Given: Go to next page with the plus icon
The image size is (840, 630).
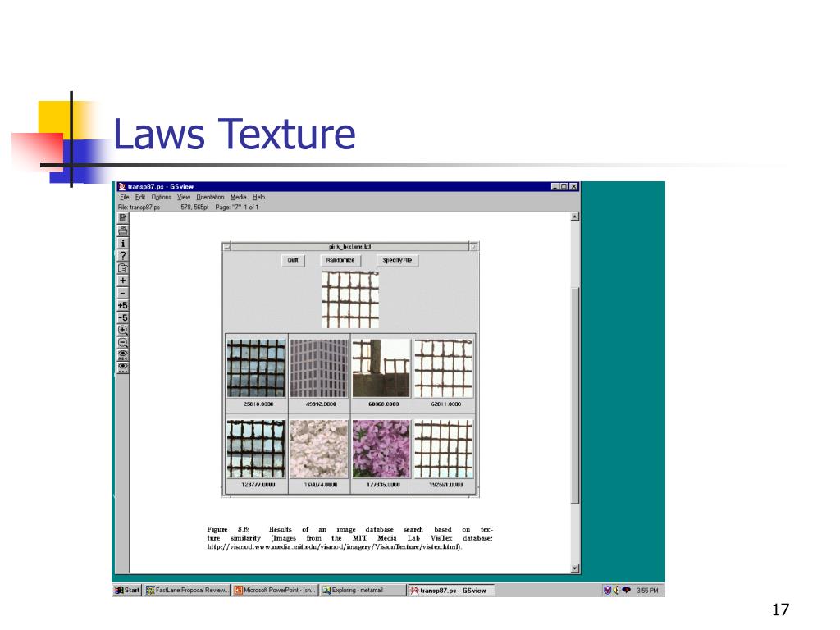Looking at the screenshot, I should click(123, 281).
